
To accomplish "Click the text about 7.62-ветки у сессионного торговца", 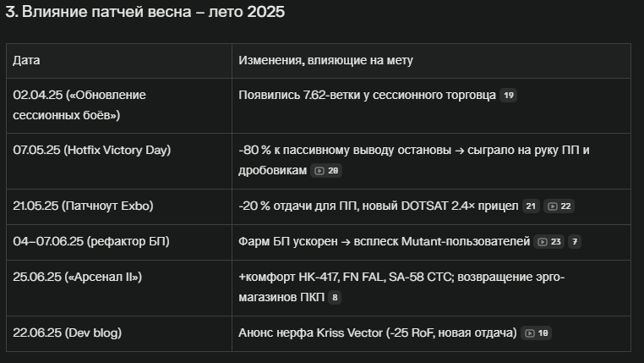I will [x=367, y=95].
